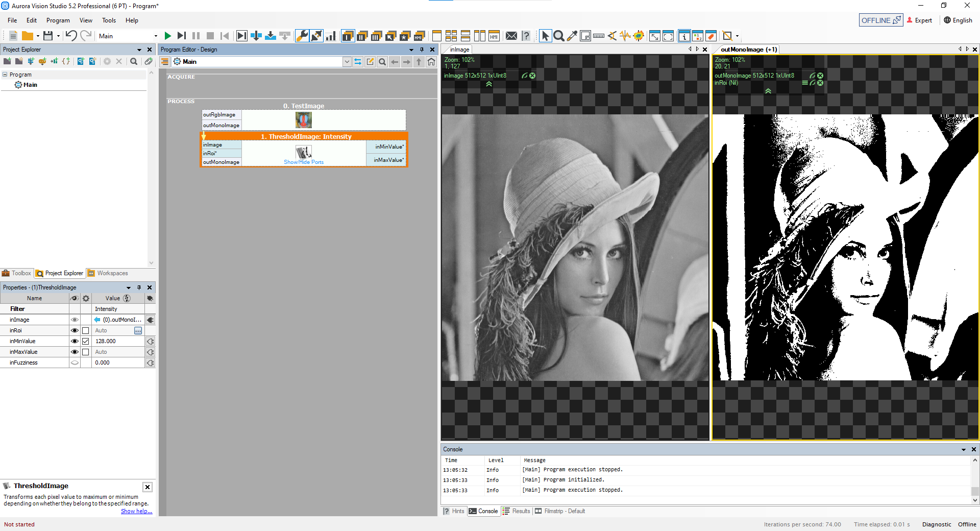Expand the Main macrofilter combo box in editor
The image size is (980, 531).
point(347,62)
